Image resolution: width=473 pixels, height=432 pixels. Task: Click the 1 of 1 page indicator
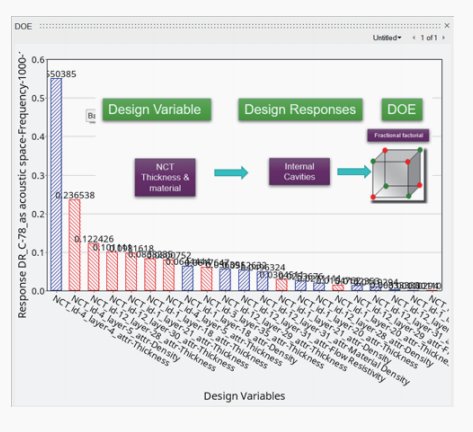429,38
